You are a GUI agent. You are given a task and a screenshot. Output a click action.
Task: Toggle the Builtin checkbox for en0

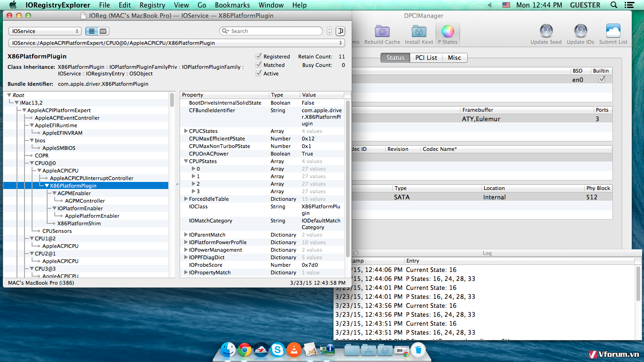(x=601, y=80)
